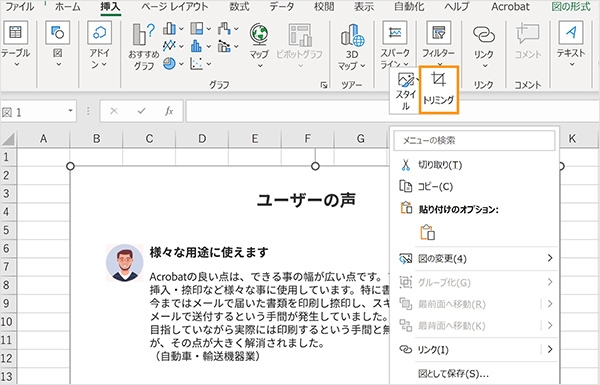Viewport: 600px width, 385px height.
Task: Click the トリミング (crop) button
Action: tap(439, 90)
